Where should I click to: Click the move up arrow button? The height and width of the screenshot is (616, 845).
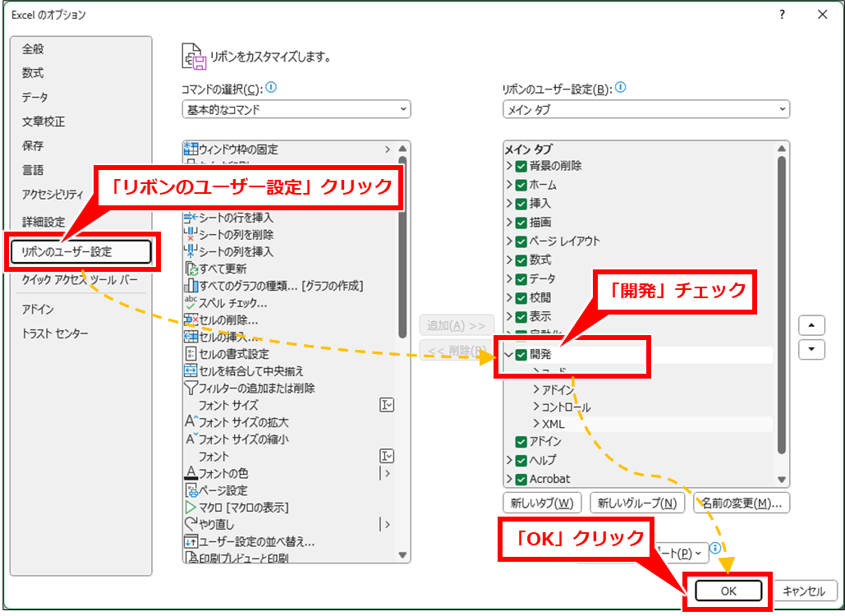point(811,325)
